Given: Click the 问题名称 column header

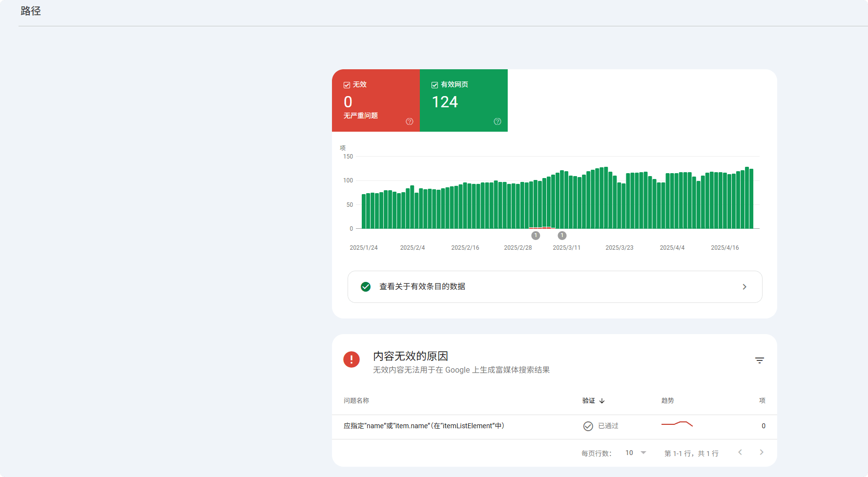Looking at the screenshot, I should (x=356, y=400).
